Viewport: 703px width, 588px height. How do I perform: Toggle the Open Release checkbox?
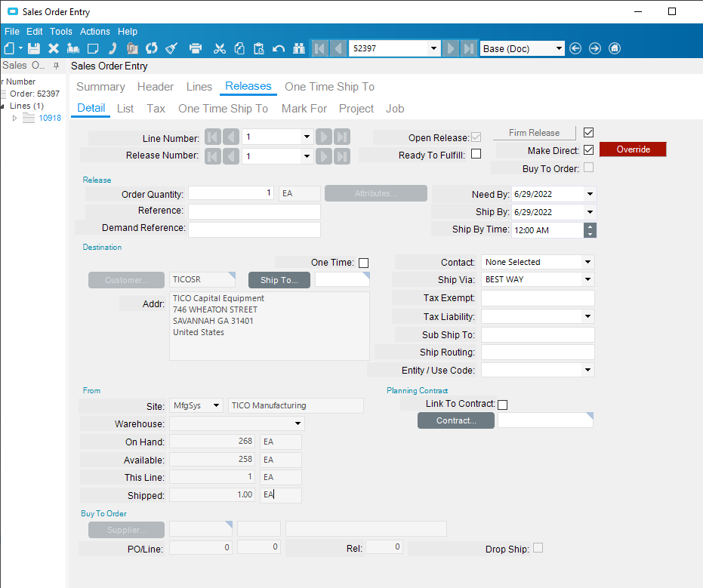(476, 137)
